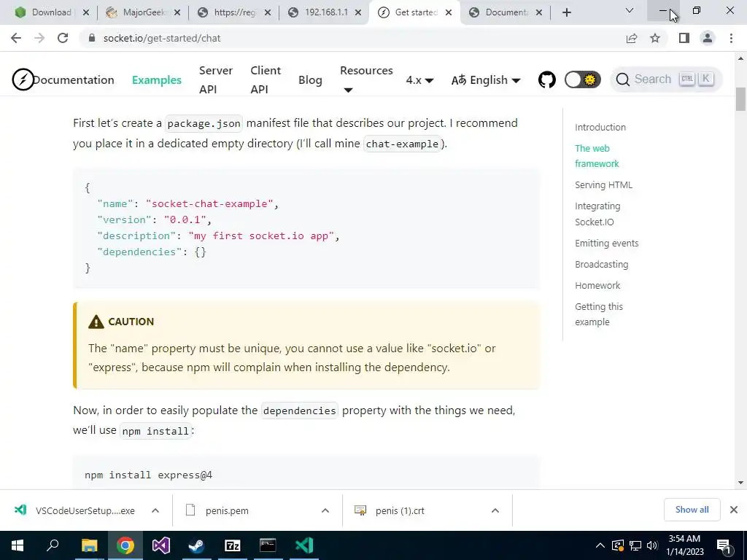Jump to Emitting events section
747x560 pixels.
tap(606, 243)
